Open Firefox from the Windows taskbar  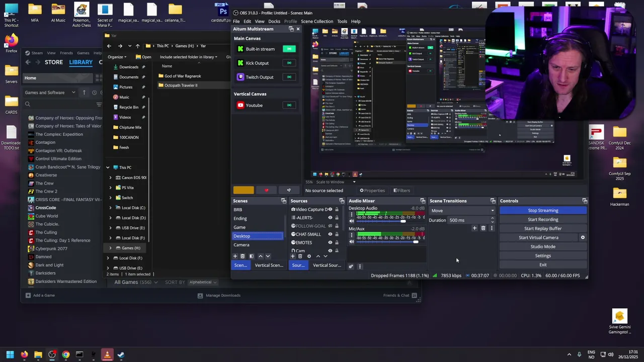tap(24, 354)
